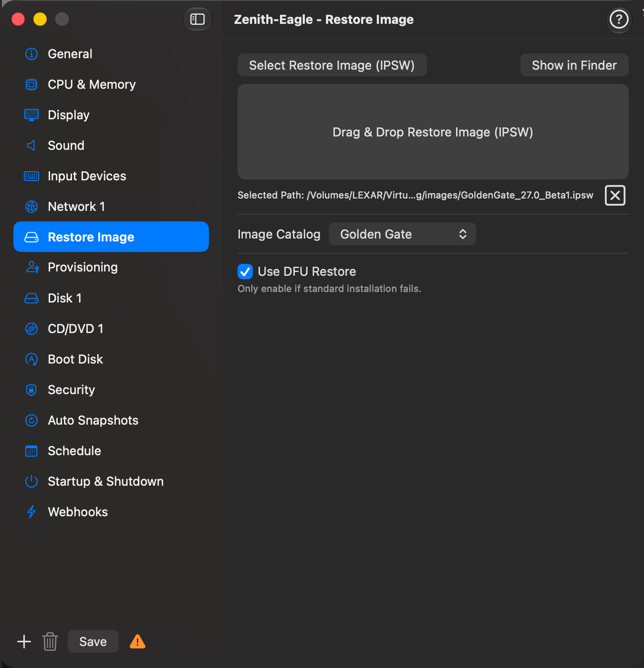Click the Startup & Shutdown power icon

[x=31, y=481]
